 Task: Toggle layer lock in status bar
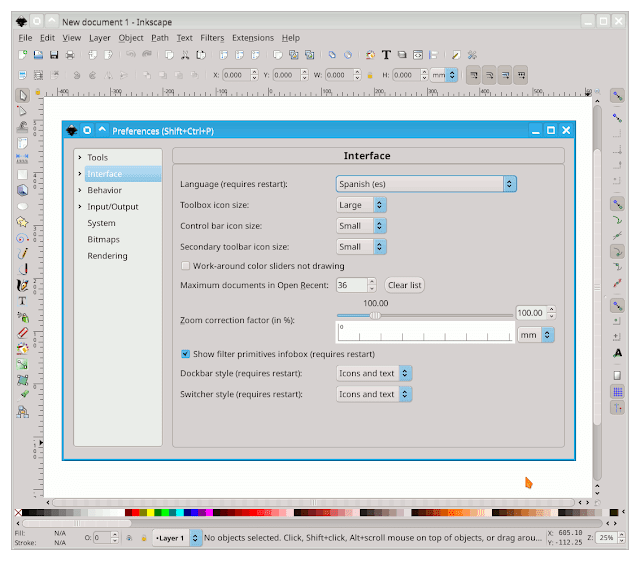click(x=144, y=538)
